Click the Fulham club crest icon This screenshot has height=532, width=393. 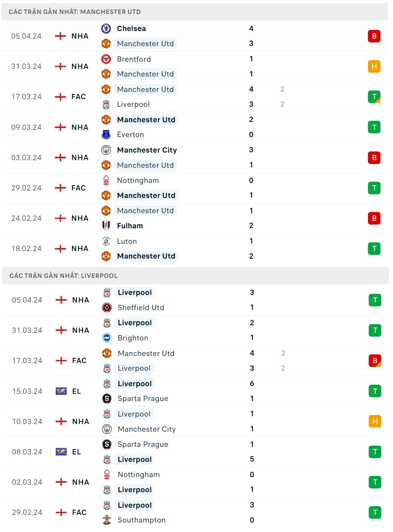[x=106, y=226]
